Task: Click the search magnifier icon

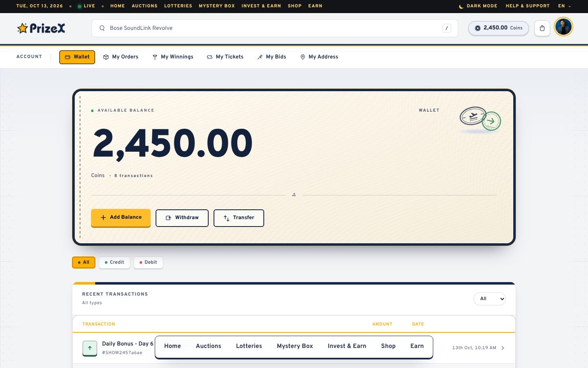Action: (102, 28)
